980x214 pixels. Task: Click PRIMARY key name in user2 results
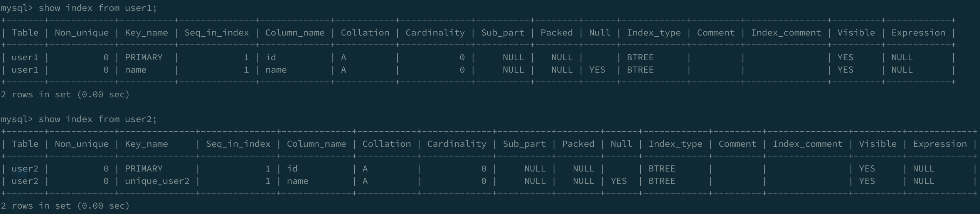point(144,169)
